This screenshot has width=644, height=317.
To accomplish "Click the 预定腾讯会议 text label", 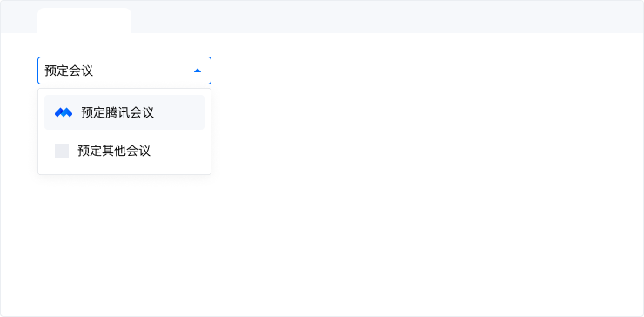I will click(117, 112).
